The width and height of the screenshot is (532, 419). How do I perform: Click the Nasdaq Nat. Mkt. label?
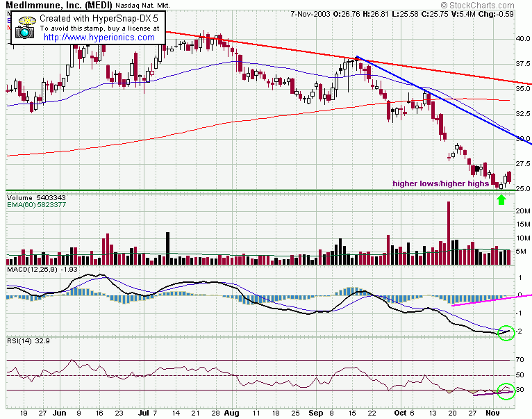click(x=142, y=6)
